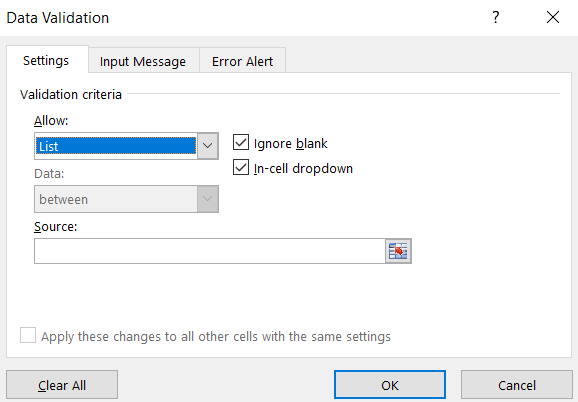Click the range selector icon beside Source
Screen dimensions: 578x402
point(398,251)
